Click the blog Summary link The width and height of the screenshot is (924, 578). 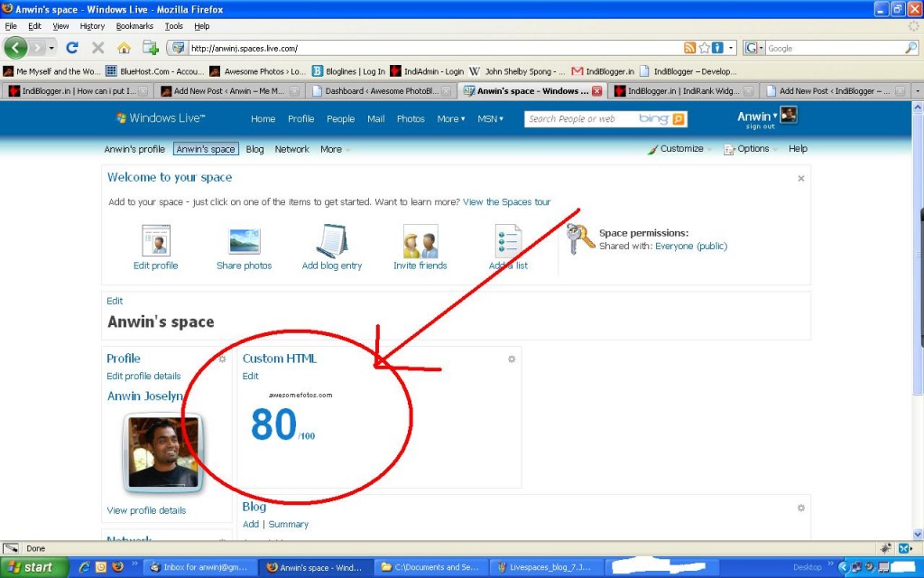[x=288, y=524]
